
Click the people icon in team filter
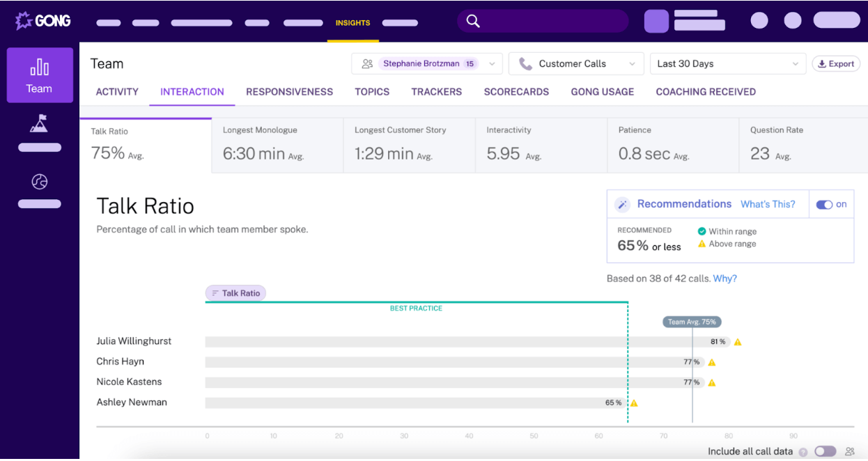pyautogui.click(x=367, y=63)
